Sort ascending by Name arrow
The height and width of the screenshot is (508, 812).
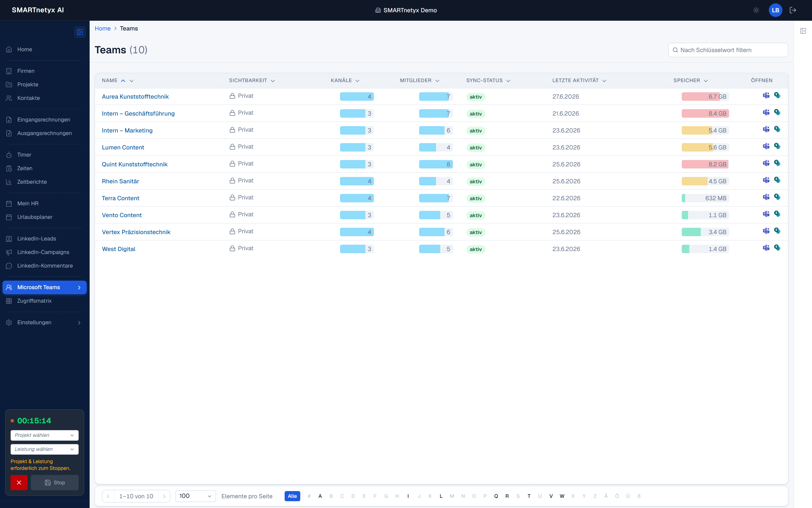point(123,81)
